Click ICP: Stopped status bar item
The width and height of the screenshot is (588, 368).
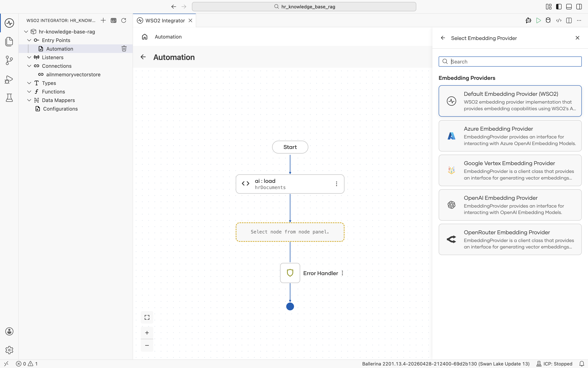coord(554,364)
